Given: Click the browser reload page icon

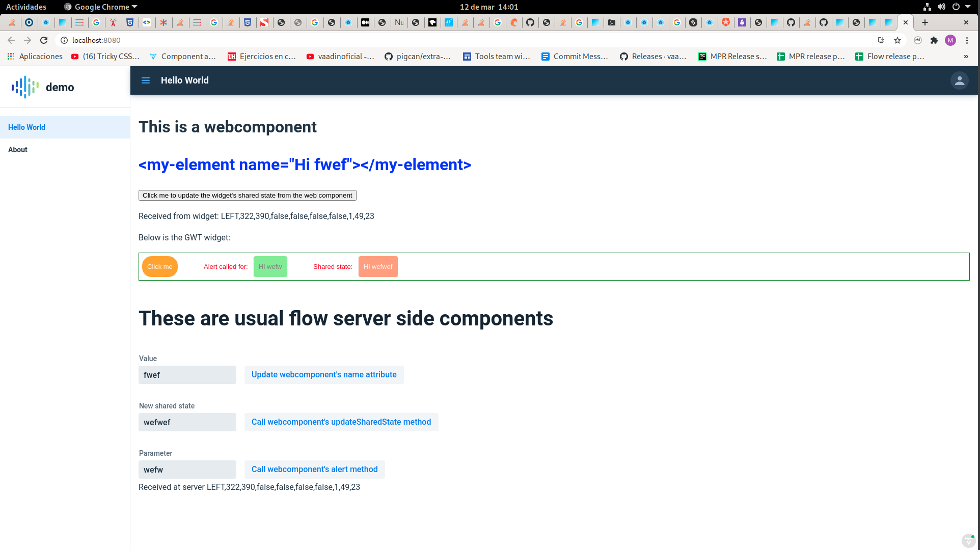Looking at the screenshot, I should (44, 40).
